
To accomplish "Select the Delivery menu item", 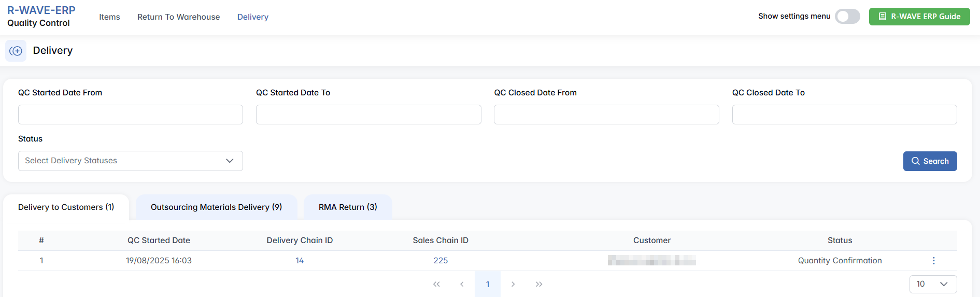I will coord(253,17).
